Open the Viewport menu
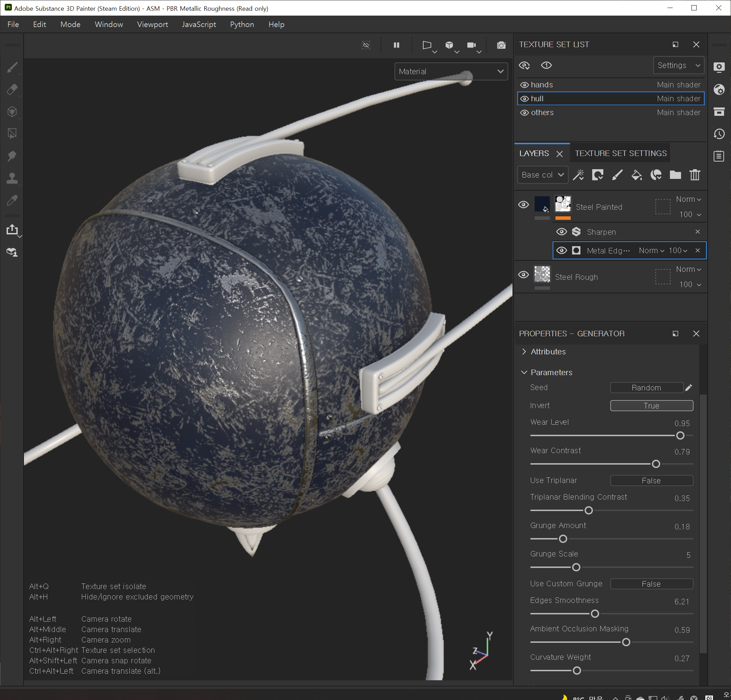The height and width of the screenshot is (700, 731). [x=152, y=25]
